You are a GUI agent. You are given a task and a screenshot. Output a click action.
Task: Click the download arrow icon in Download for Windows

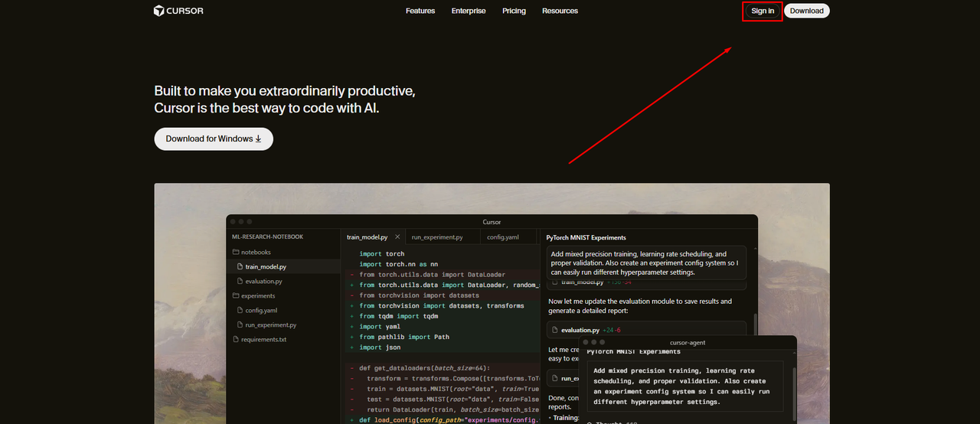258,139
